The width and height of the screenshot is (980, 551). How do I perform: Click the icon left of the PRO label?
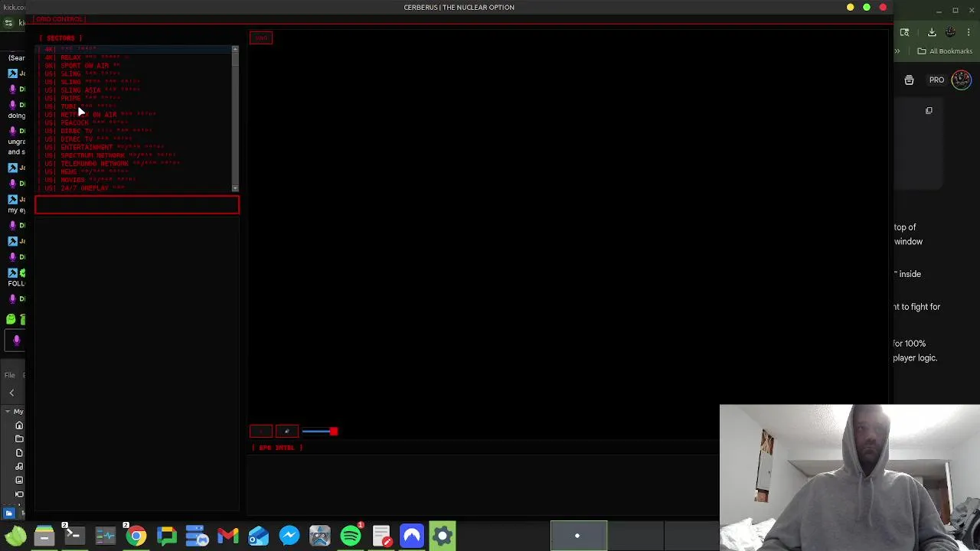[909, 80]
